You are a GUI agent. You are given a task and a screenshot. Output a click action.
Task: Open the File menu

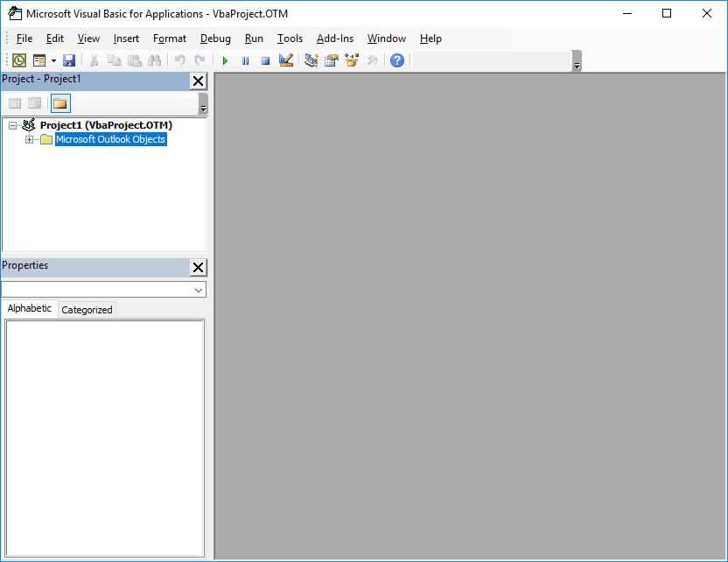(x=24, y=39)
